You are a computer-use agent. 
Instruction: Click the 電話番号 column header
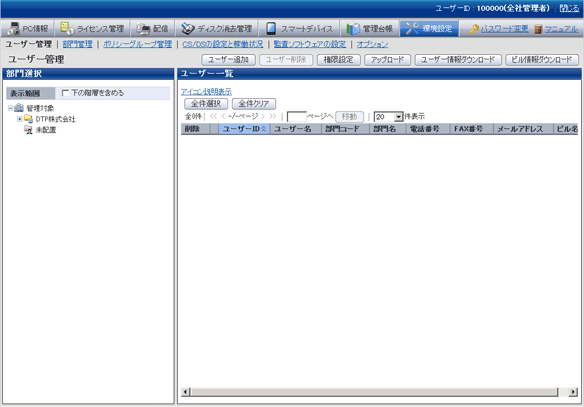[428, 129]
